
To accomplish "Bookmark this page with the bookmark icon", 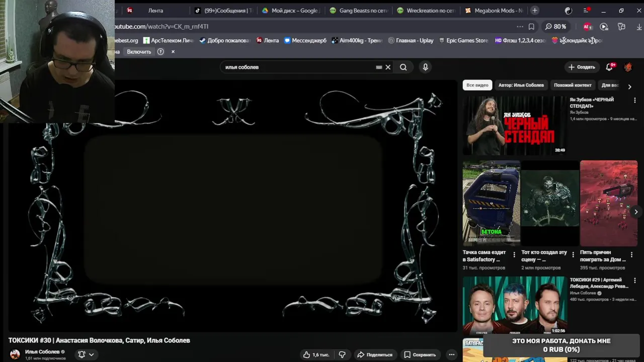I will (x=531, y=27).
